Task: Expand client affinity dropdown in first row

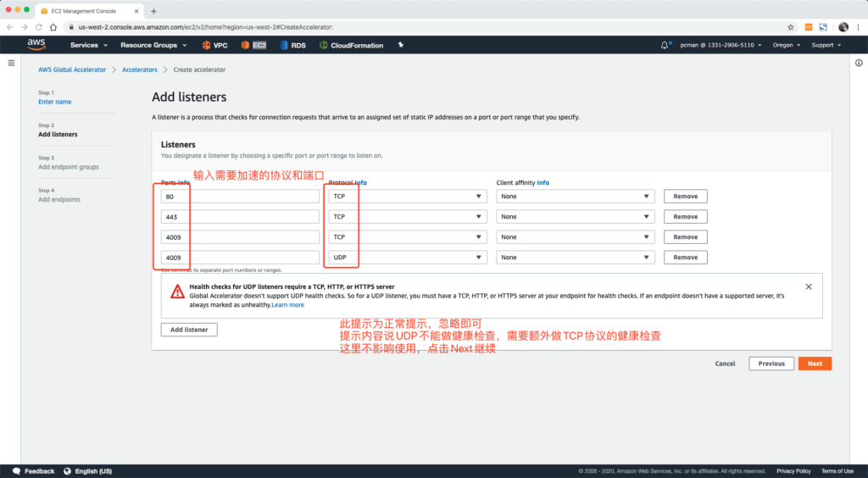Action: click(575, 197)
